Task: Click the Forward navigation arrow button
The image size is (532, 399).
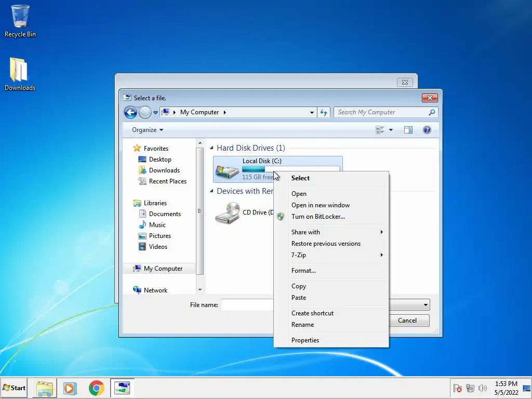Action: 145,112
